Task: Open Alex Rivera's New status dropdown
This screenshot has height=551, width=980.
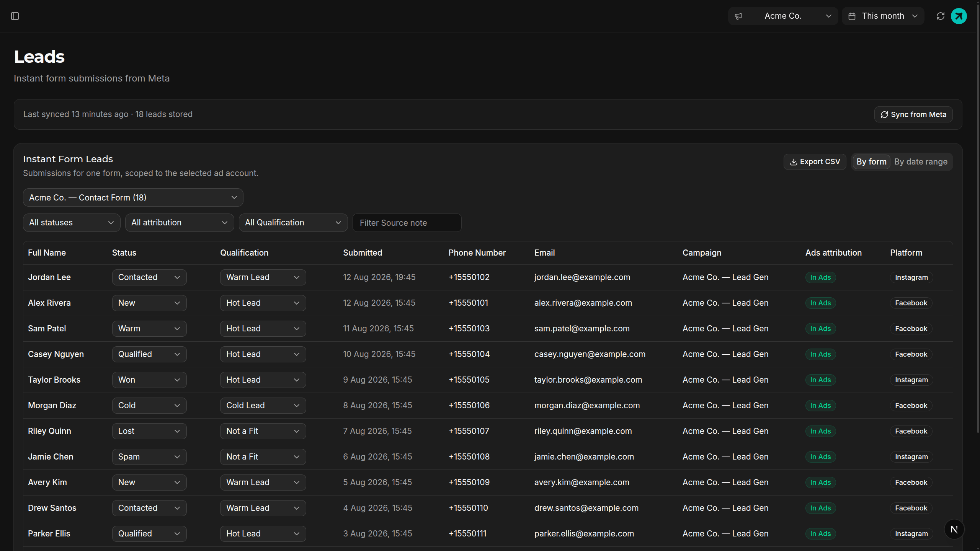Action: tap(149, 303)
